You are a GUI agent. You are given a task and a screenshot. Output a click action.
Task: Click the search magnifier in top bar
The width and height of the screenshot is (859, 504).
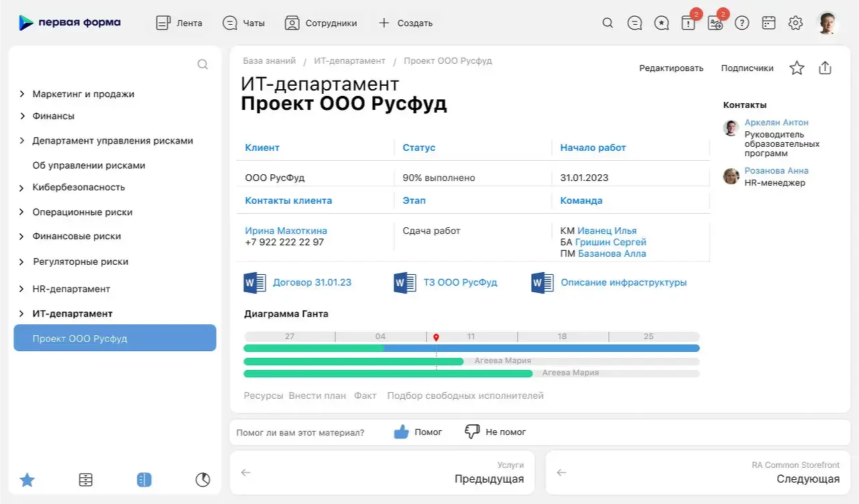pos(608,23)
